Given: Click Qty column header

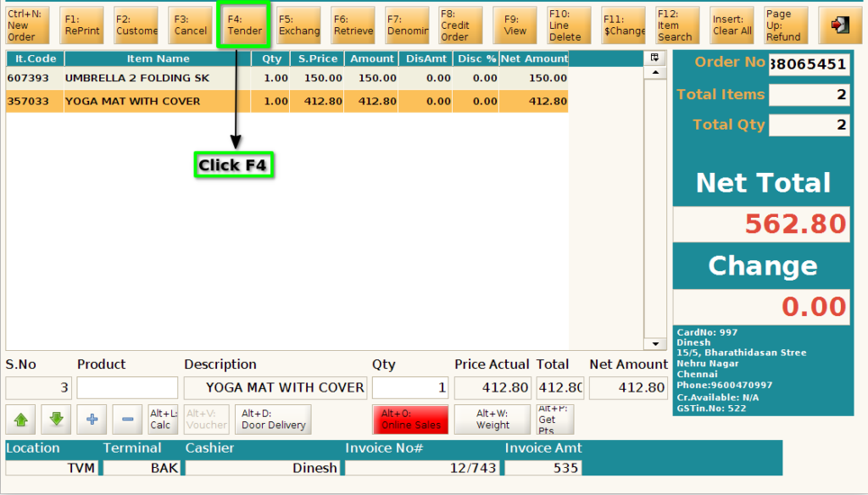Looking at the screenshot, I should tap(271, 58).
